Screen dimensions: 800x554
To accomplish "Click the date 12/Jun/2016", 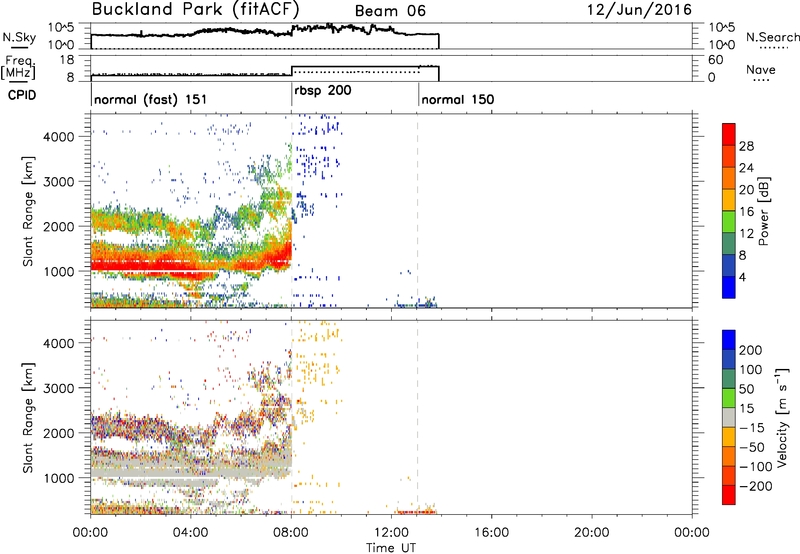I will coord(639,10).
